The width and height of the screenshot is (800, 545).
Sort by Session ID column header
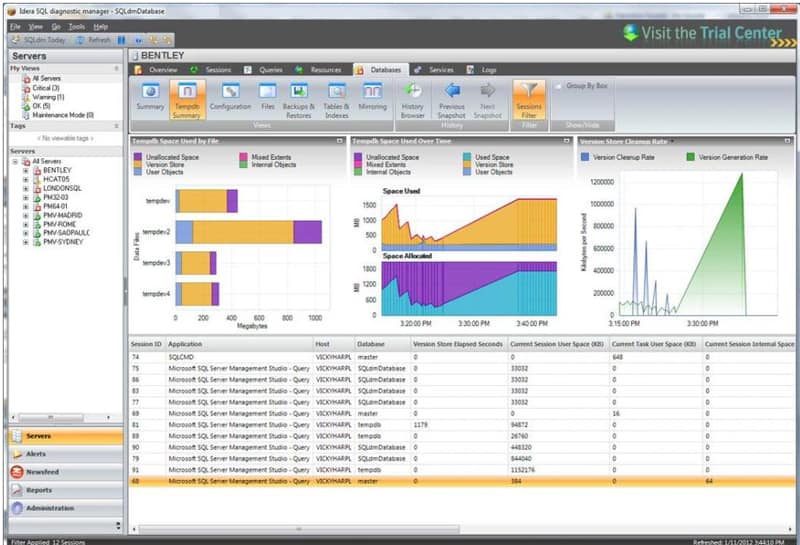146,344
